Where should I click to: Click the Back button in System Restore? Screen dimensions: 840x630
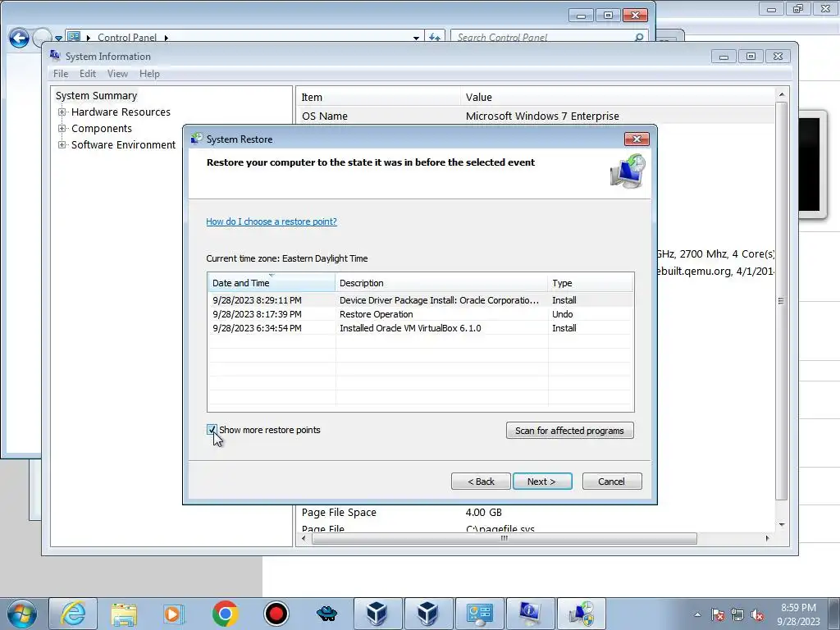(481, 481)
